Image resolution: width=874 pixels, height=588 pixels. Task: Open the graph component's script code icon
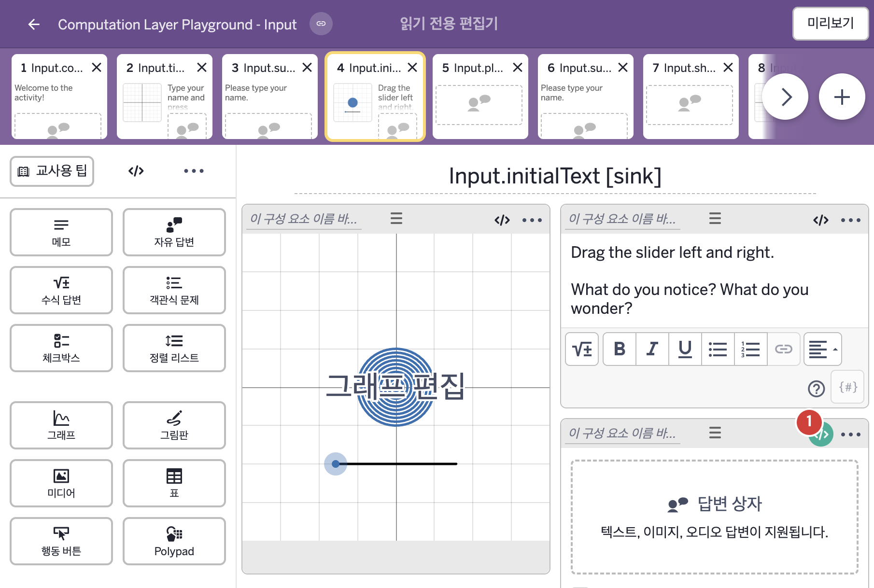pos(502,220)
